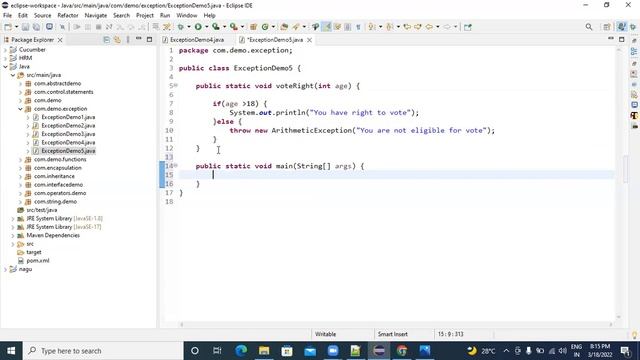Select pom.xml in Package Explorer
The width and height of the screenshot is (640, 360).
[38, 260]
